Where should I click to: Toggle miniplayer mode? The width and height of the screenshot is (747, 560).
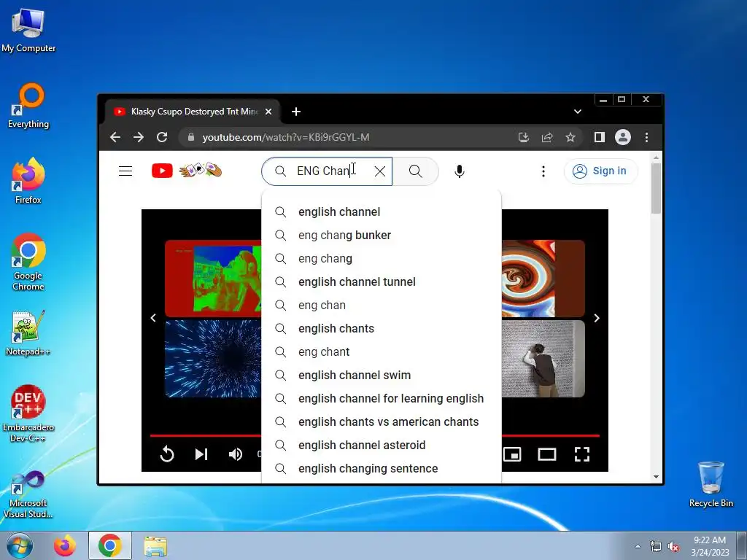pyautogui.click(x=512, y=454)
